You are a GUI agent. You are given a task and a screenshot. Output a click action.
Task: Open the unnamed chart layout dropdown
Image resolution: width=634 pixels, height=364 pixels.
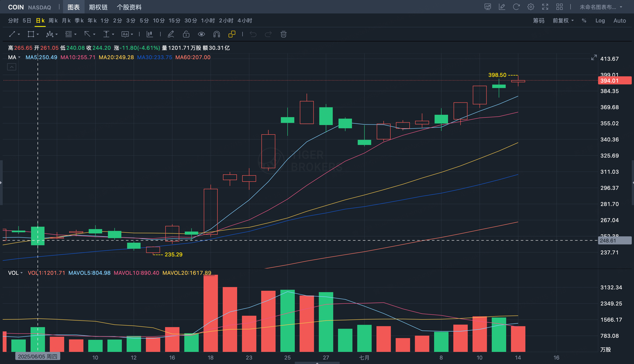pyautogui.click(x=601, y=7)
